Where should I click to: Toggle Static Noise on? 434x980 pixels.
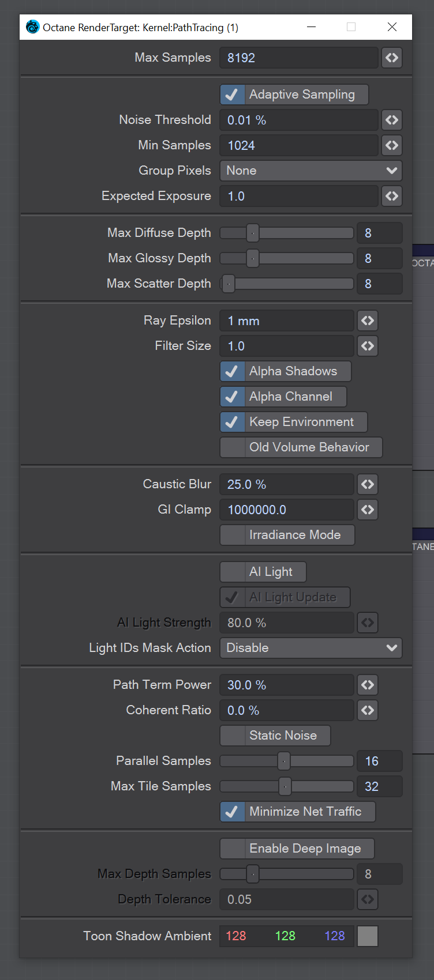click(232, 736)
